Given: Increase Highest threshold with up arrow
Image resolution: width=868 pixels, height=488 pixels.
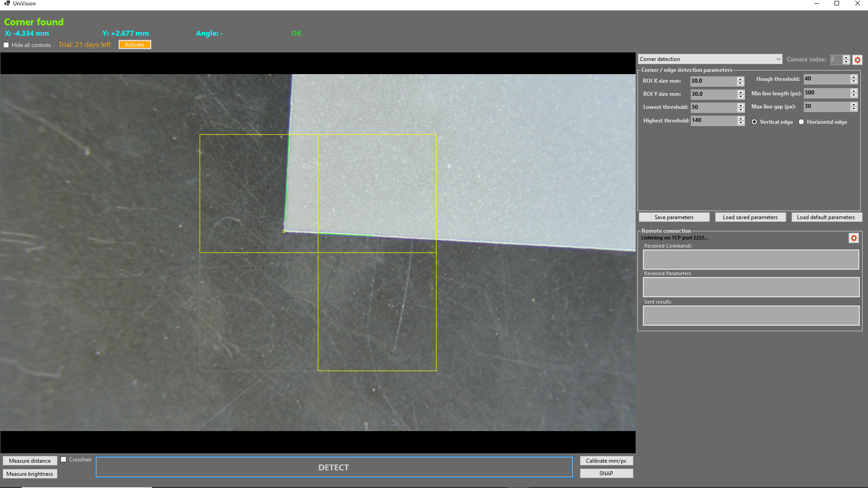Looking at the screenshot, I should point(741,118).
